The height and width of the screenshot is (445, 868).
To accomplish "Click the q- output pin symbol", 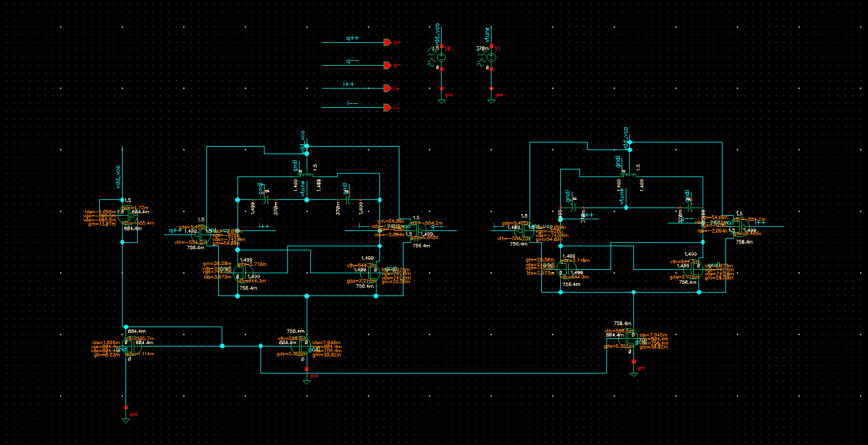I will coord(387,65).
